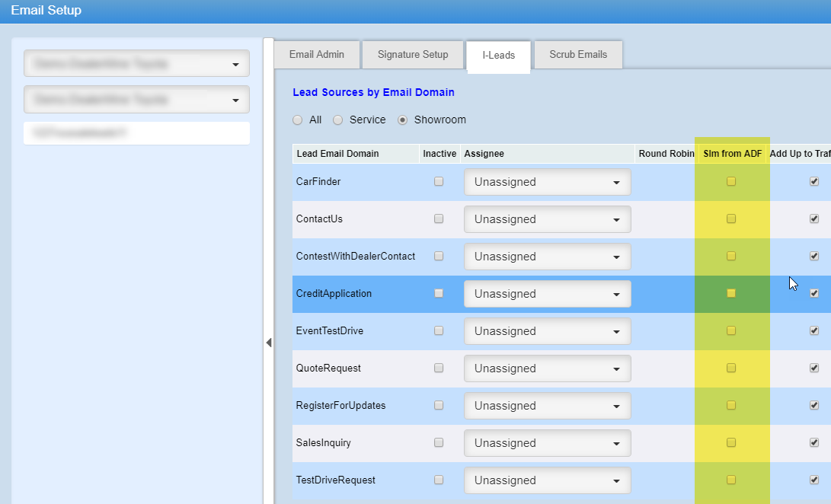This screenshot has height=504, width=831.
Task: Check Slm from ADF for SalesInquiry
Action: [731, 443]
